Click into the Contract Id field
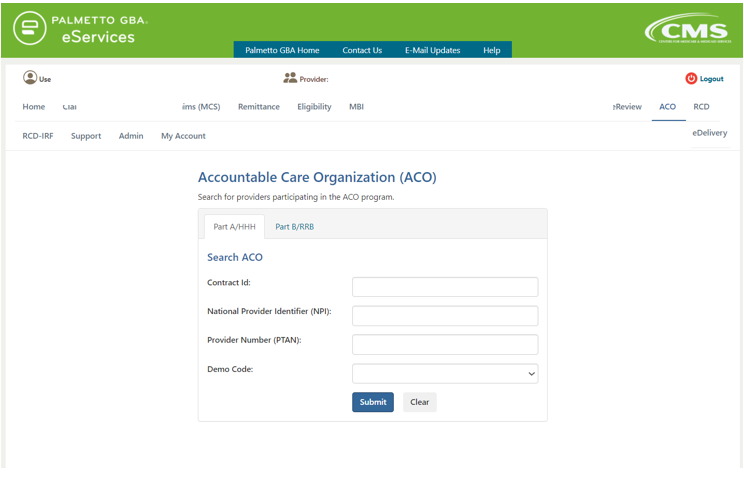This screenshot has height=502, width=744. (x=445, y=287)
